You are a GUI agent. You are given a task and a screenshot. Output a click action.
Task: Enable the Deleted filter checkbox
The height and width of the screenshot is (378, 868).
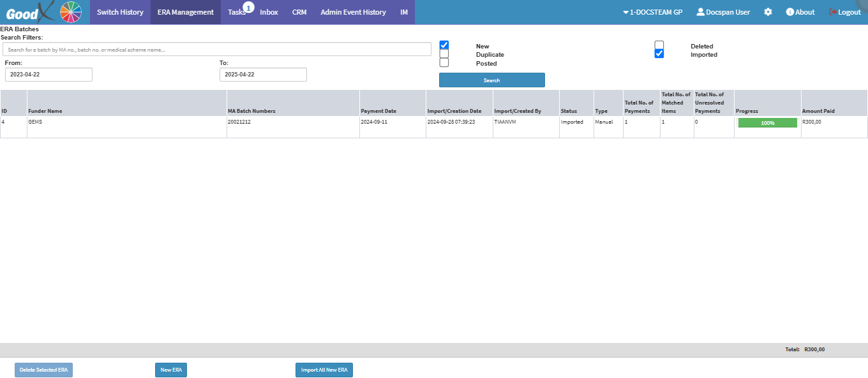click(x=659, y=45)
